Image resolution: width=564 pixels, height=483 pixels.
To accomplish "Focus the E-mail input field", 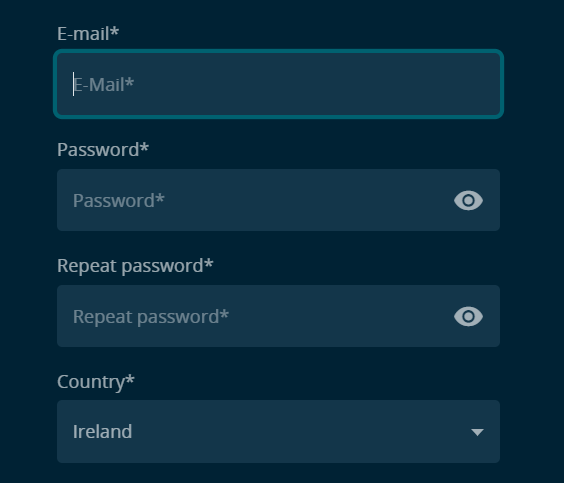I will [x=278, y=84].
